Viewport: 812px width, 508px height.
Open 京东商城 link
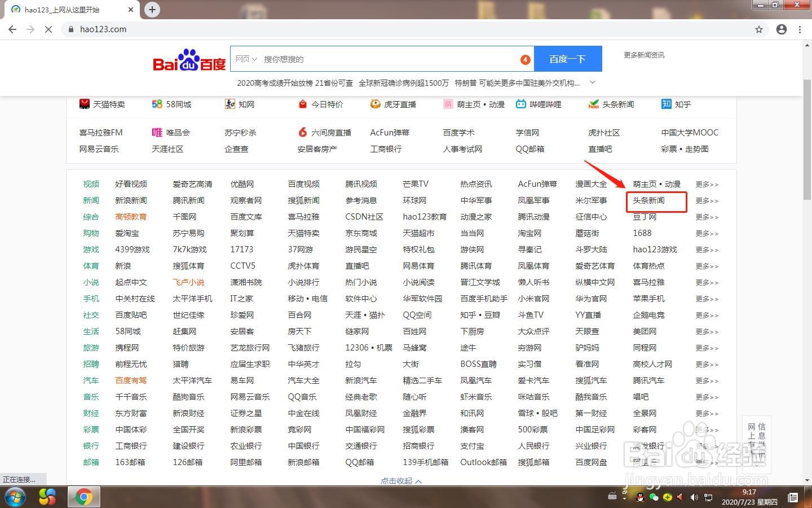361,233
